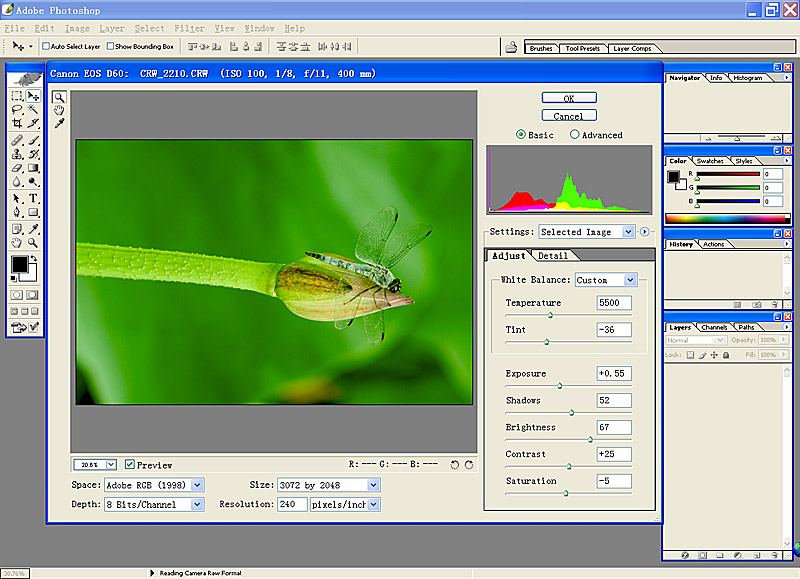Select the Hand tool in Camera Raw dialog
Image resolution: width=800 pixels, height=579 pixels.
[59, 110]
